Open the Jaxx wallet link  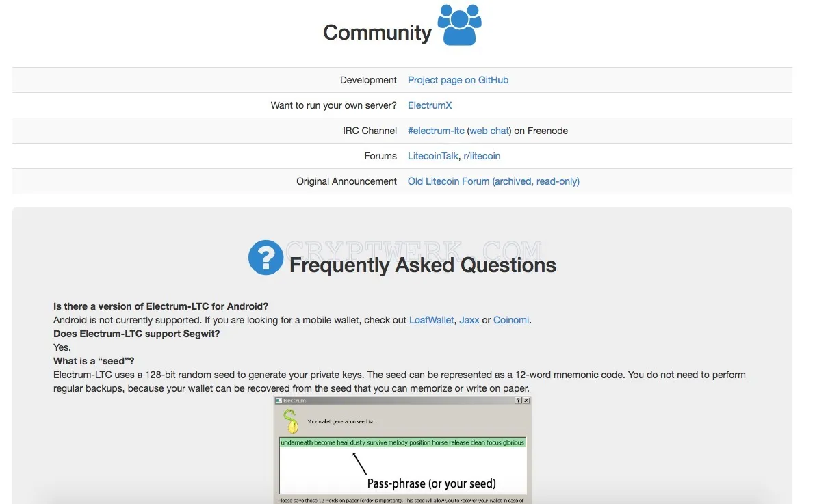(469, 320)
